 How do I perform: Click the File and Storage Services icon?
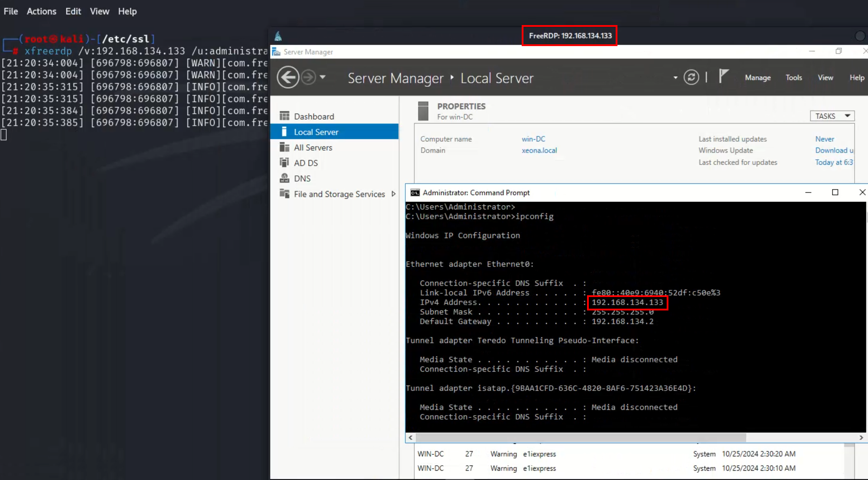coord(284,193)
